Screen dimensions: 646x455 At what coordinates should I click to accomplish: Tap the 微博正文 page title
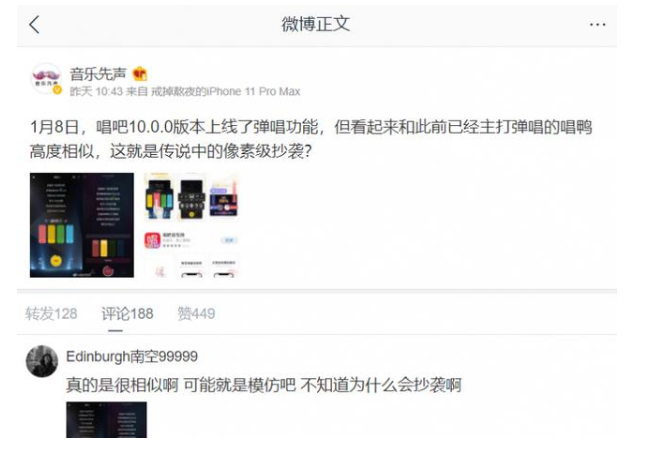[316, 24]
